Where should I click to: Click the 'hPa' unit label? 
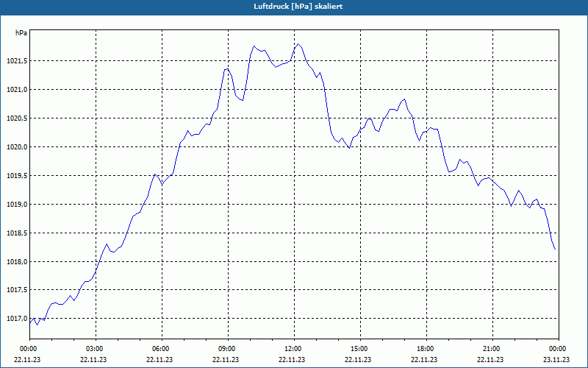point(21,33)
